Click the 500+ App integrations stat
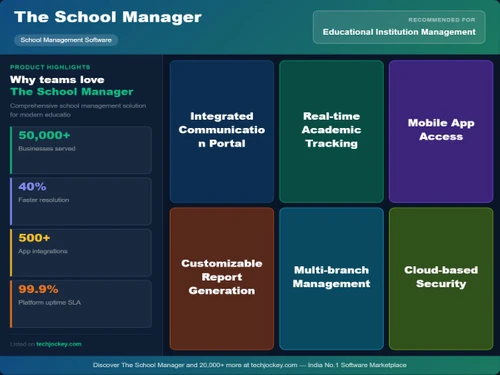Image resolution: width=500 pixels, height=375 pixels. (x=81, y=253)
